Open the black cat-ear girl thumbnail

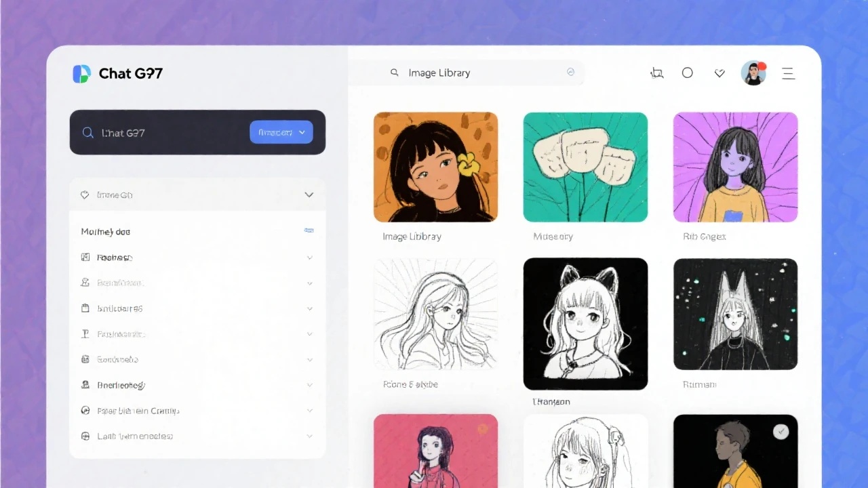coord(585,324)
